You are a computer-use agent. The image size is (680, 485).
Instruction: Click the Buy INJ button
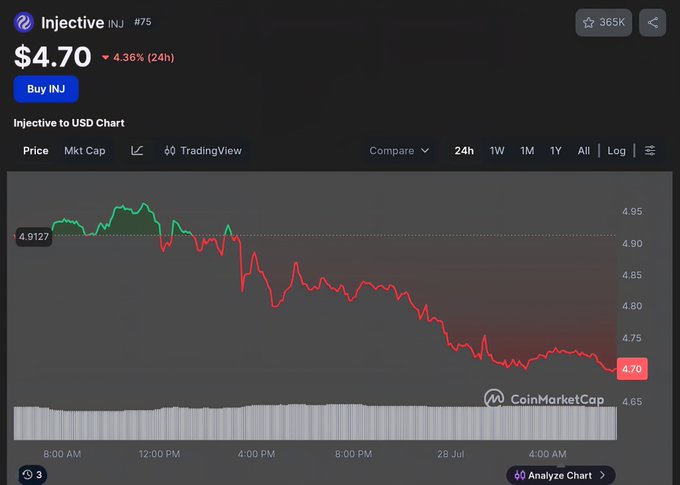coord(46,89)
